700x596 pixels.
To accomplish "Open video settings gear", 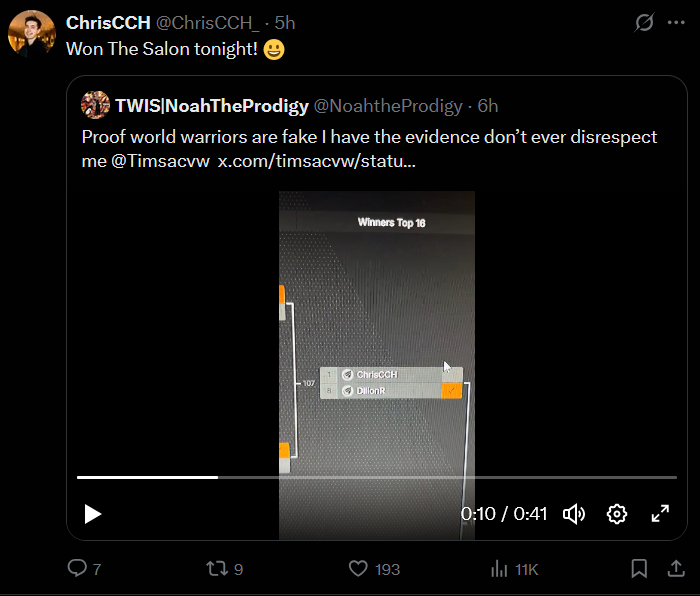I will click(x=617, y=514).
